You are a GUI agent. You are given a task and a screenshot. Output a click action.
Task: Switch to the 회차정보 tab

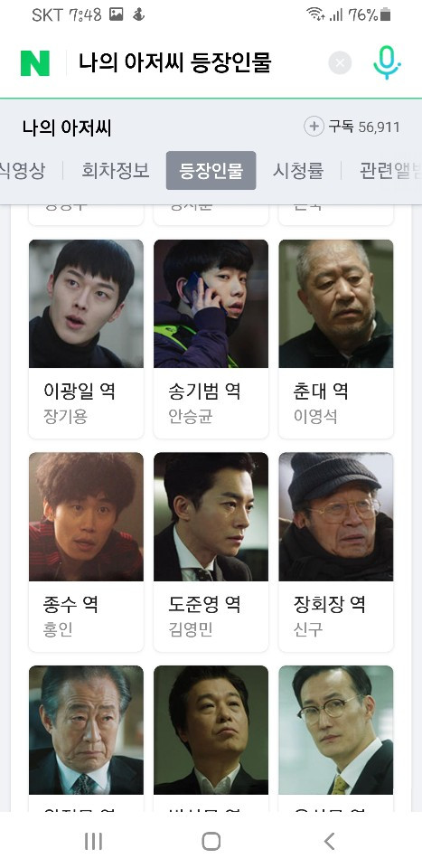(x=116, y=171)
